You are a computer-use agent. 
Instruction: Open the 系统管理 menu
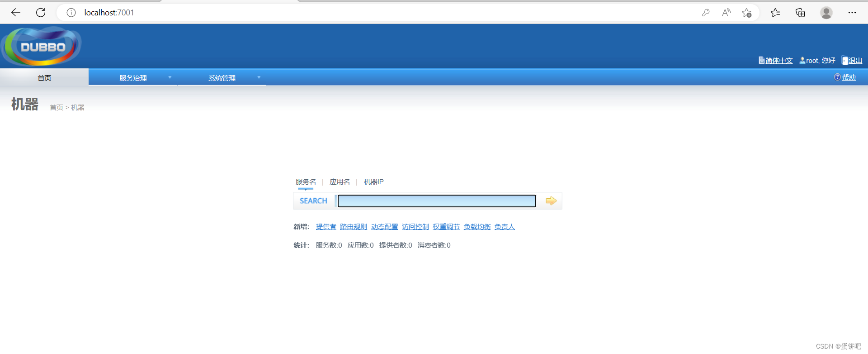click(222, 78)
